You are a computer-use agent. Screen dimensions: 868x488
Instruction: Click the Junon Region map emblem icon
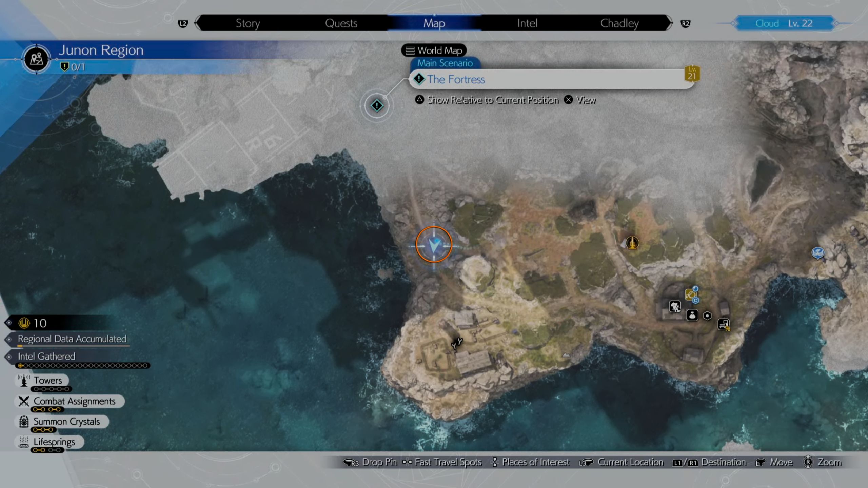pos(36,59)
